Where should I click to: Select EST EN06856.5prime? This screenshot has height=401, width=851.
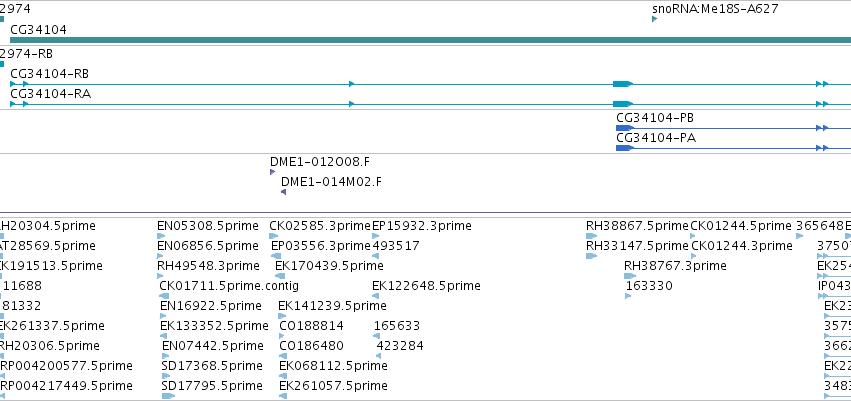coord(208,246)
